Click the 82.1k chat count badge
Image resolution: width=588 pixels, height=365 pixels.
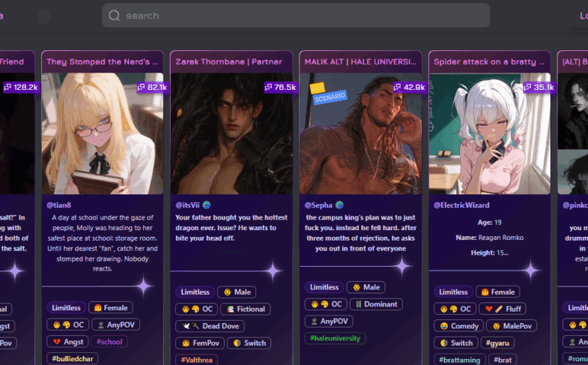152,88
